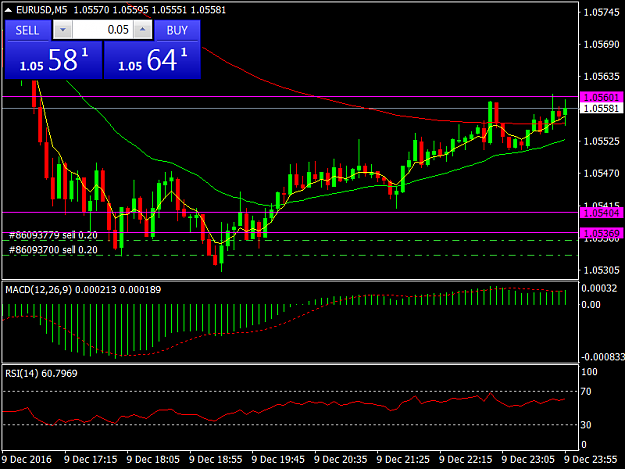The height and width of the screenshot is (469, 625).
Task: Select order line #86093700 sell 0.20
Action: tap(53, 250)
